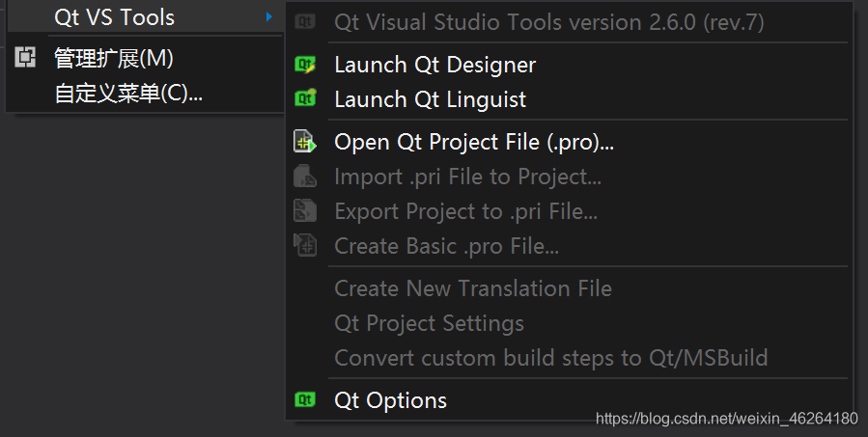Choose 管理扩展(M) menu entry

pyautogui.click(x=114, y=59)
